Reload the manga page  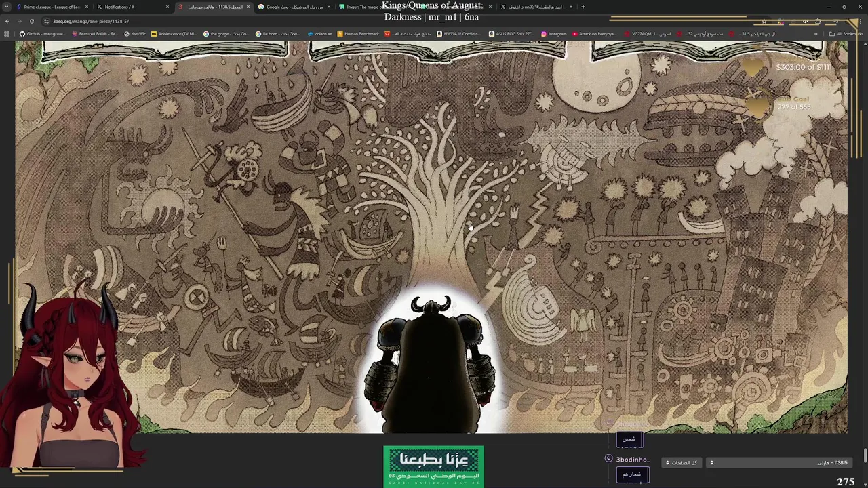point(31,21)
